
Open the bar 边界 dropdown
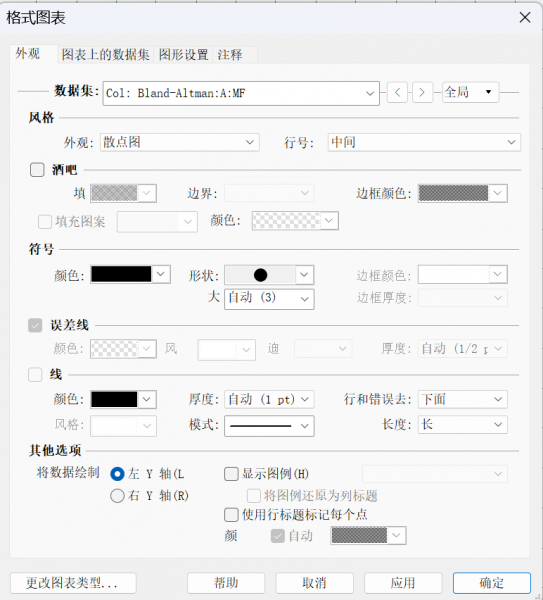point(269,193)
